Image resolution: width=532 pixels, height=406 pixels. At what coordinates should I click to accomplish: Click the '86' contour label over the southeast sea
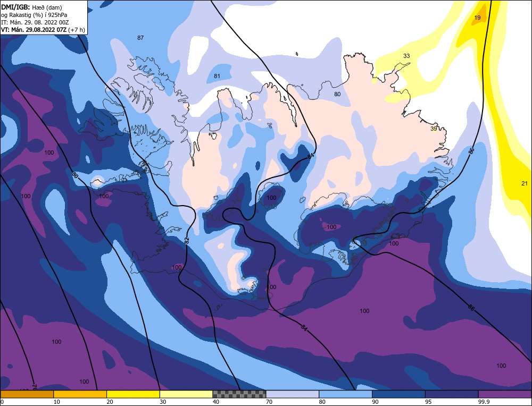471,307
